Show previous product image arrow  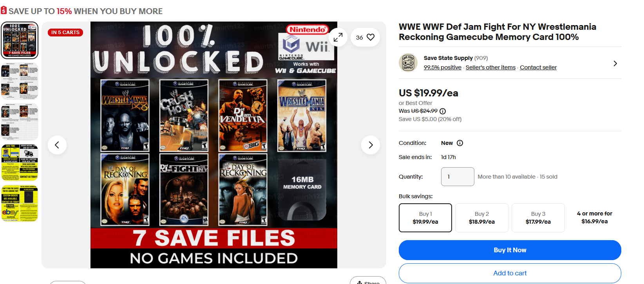point(57,145)
